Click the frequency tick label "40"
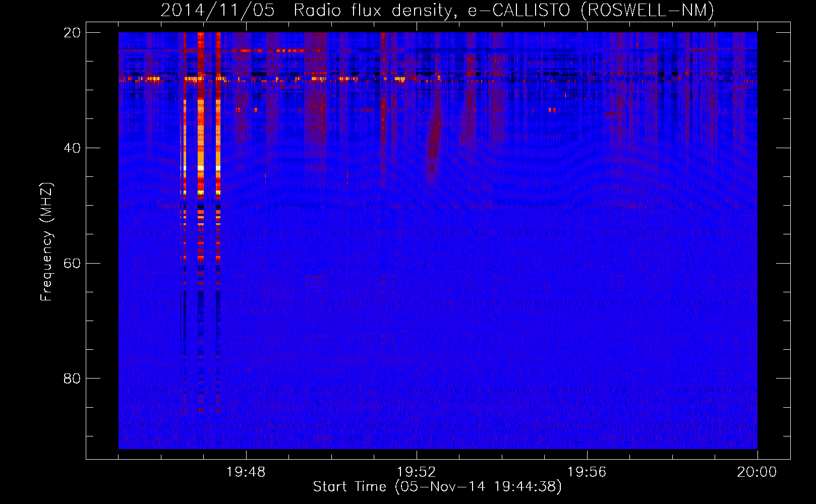Viewport: 816px width, 504px height. click(72, 148)
